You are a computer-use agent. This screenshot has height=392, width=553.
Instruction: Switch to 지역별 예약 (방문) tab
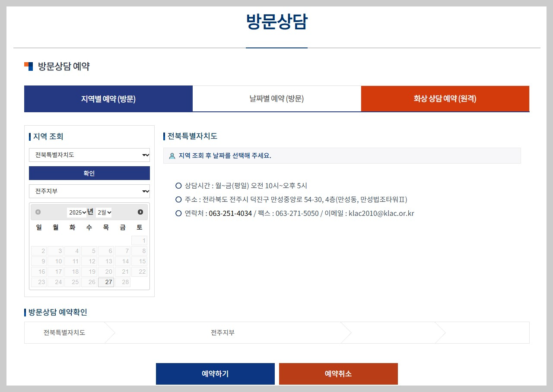point(108,99)
